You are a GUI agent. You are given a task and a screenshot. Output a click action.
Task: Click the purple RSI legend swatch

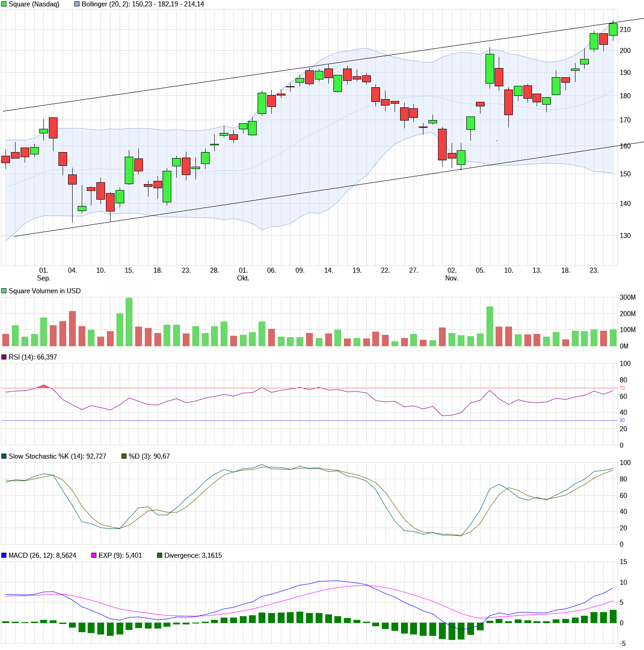coord(4,357)
